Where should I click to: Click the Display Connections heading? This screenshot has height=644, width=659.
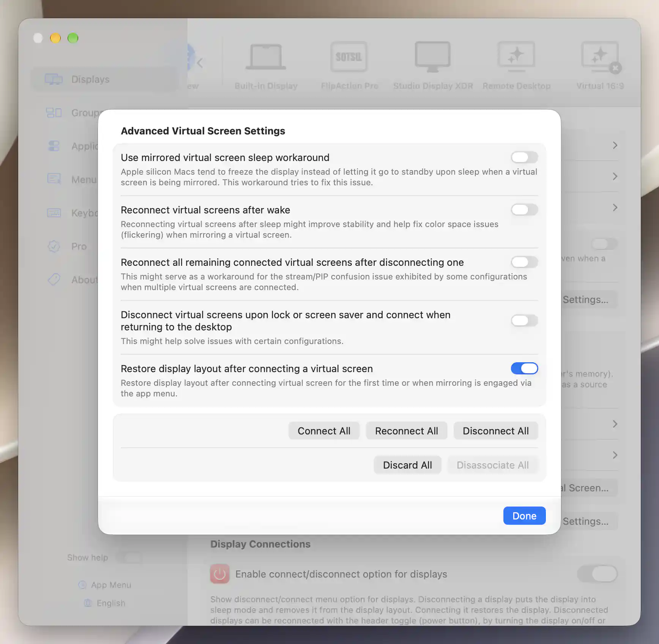(260, 544)
